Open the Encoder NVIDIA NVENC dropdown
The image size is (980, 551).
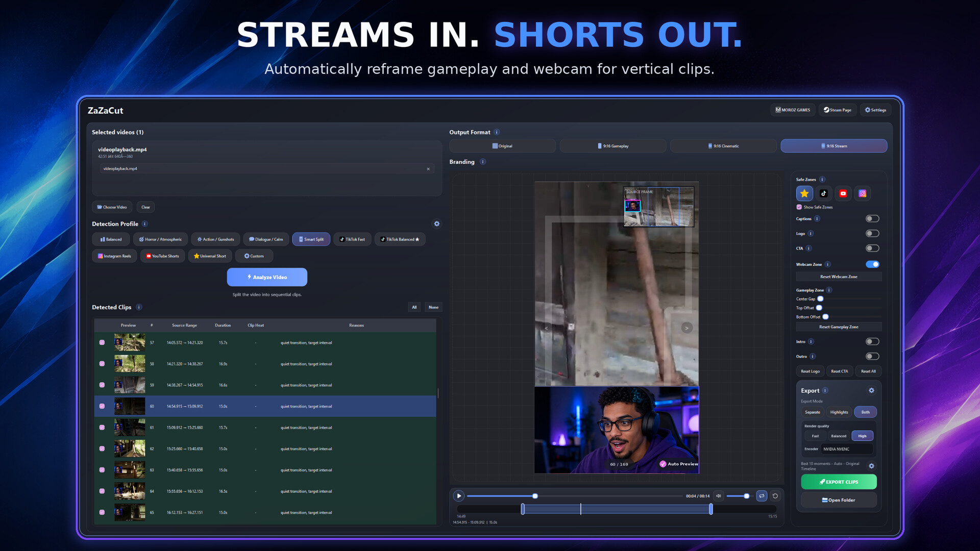[x=847, y=449]
